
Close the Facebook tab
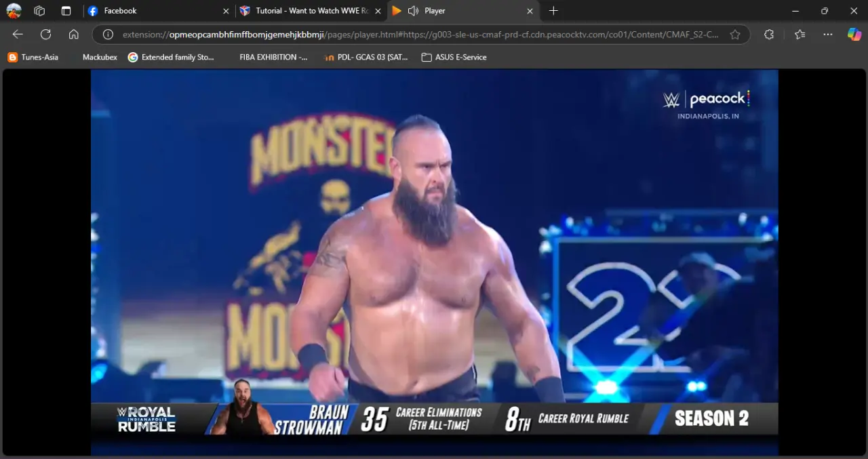(226, 11)
